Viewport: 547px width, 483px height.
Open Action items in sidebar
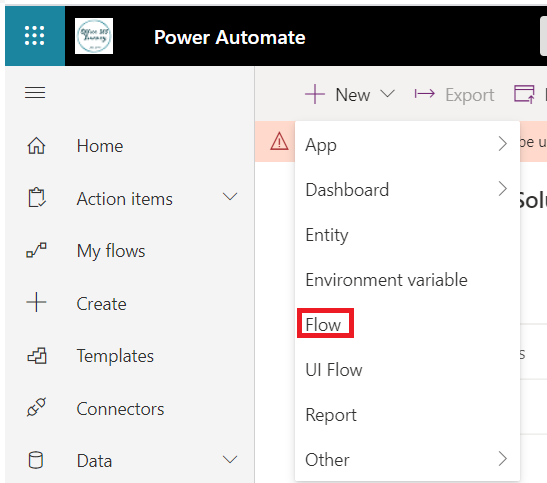click(125, 199)
